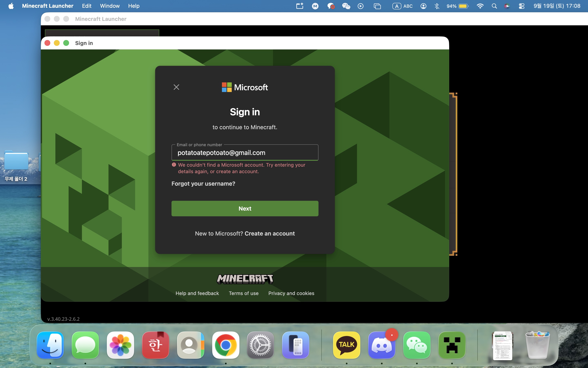Open Forgot your username? link
This screenshot has height=368, width=588.
point(203,184)
